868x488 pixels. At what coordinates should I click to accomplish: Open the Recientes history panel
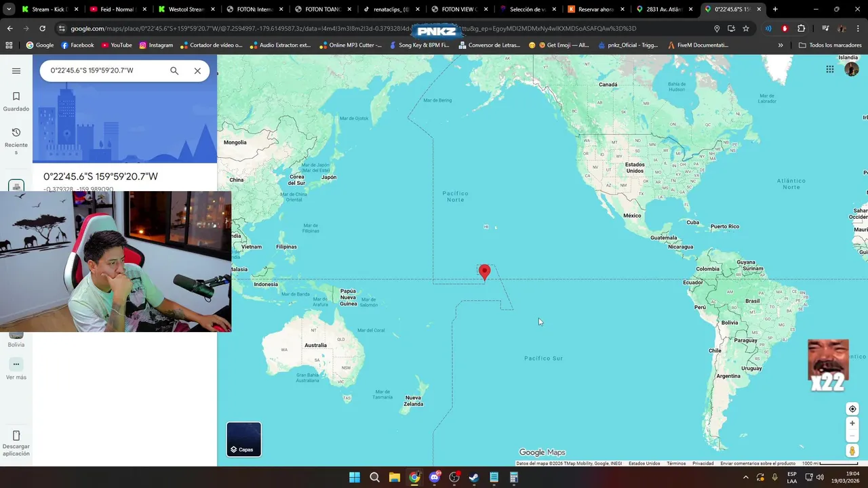[16, 141]
